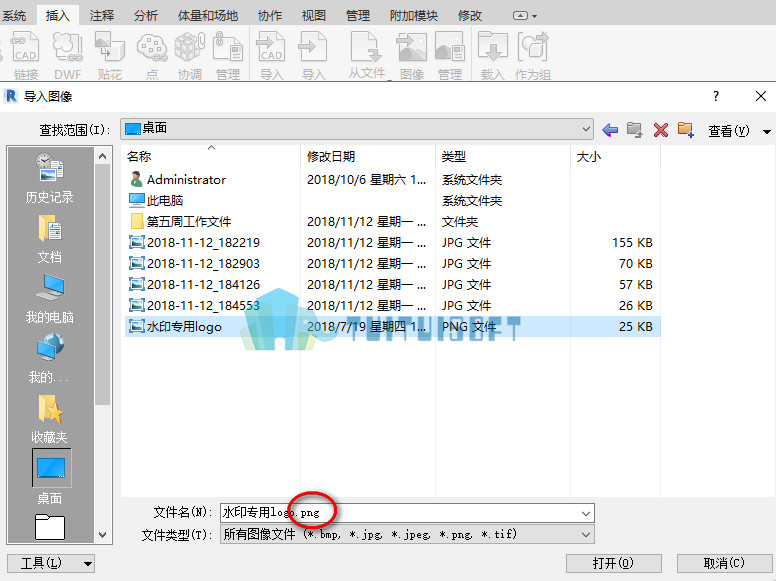Click the file name input field
776x581 pixels.
click(x=400, y=513)
